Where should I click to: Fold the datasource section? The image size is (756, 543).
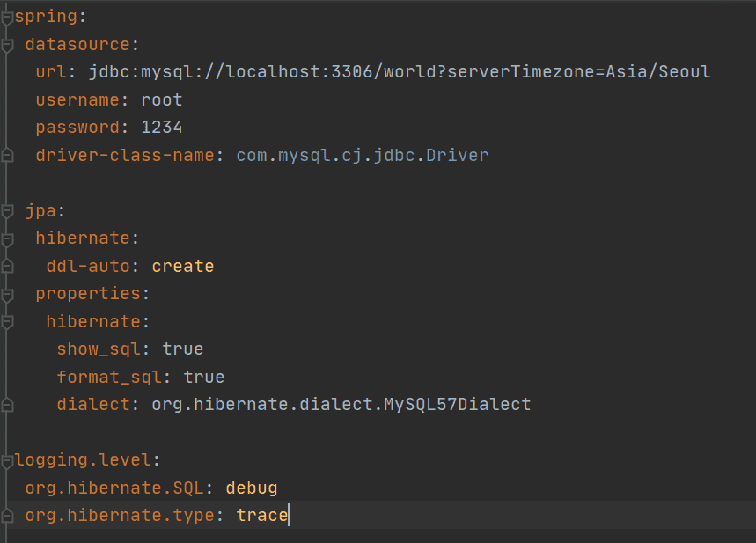coord(7,44)
